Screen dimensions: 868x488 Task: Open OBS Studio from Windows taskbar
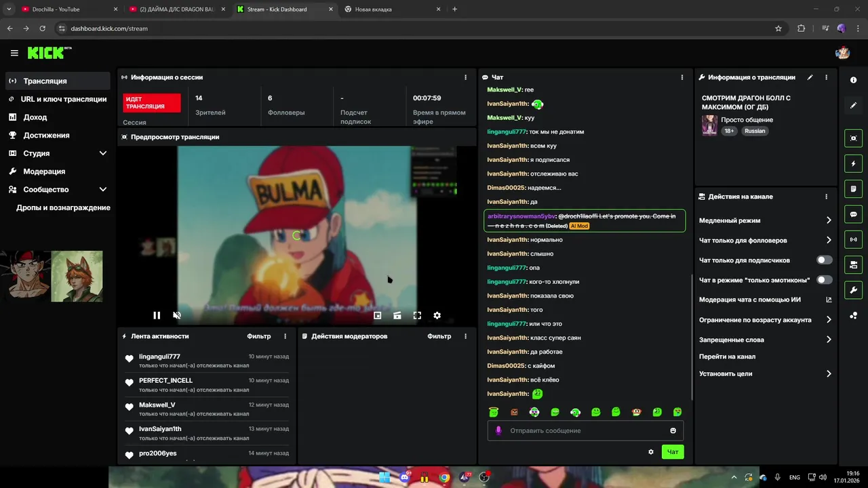point(484,477)
